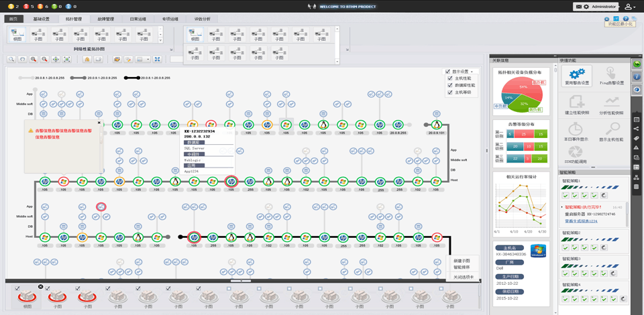Click the Windows 7 logo in host details
The image size is (644, 315).
(538, 251)
